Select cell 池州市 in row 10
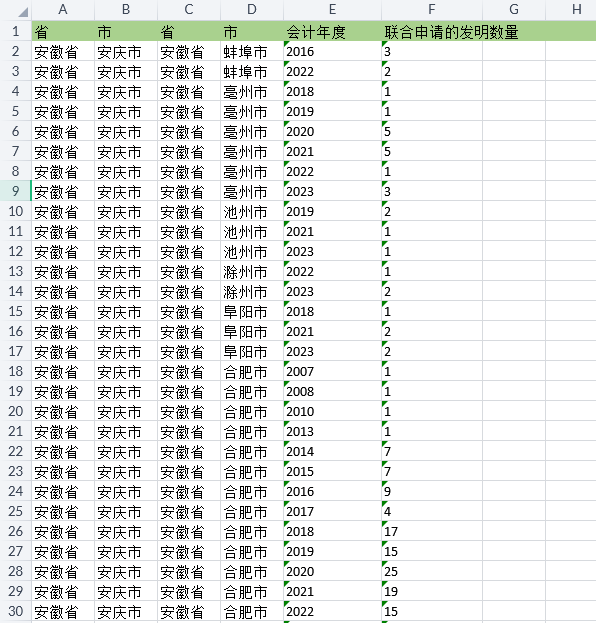 pos(252,211)
